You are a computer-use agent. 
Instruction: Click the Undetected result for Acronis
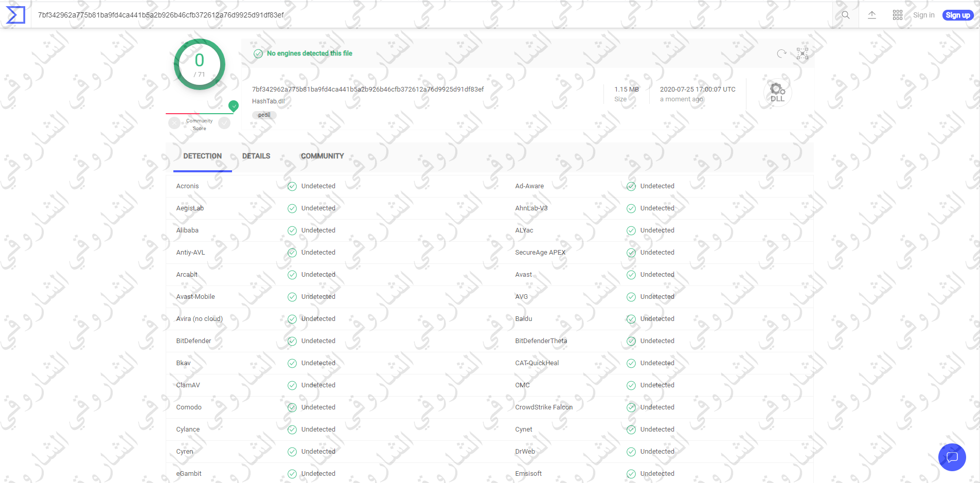318,186
